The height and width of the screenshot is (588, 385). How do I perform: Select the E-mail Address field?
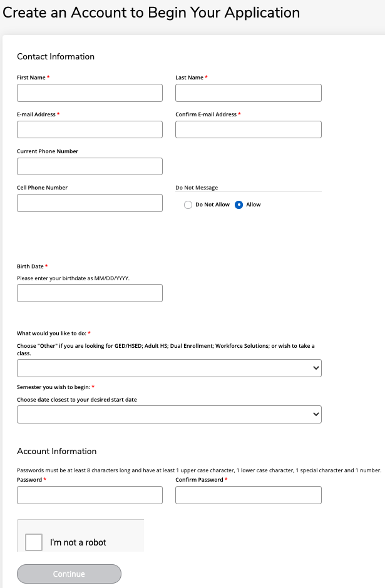[x=90, y=129]
